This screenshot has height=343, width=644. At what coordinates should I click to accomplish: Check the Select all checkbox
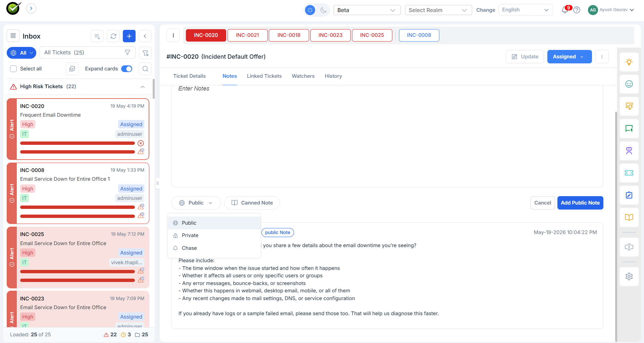pos(13,69)
